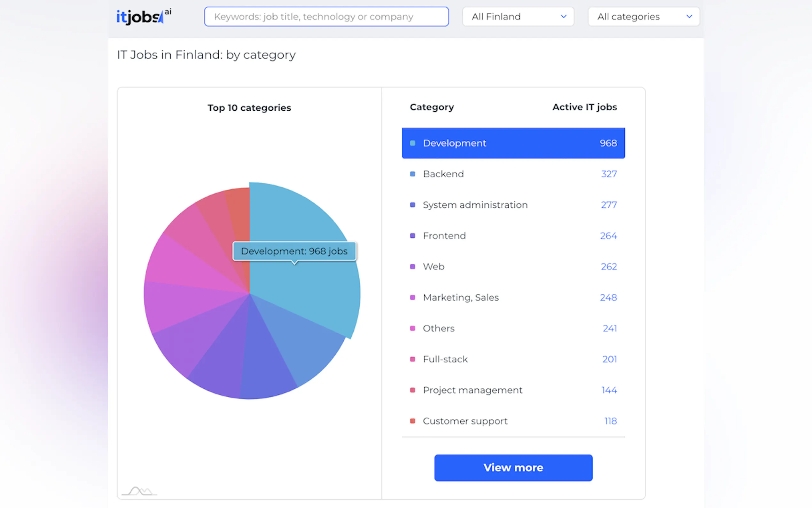This screenshot has height=508, width=812.
Task: Open the Backend category row
Action: click(x=513, y=174)
